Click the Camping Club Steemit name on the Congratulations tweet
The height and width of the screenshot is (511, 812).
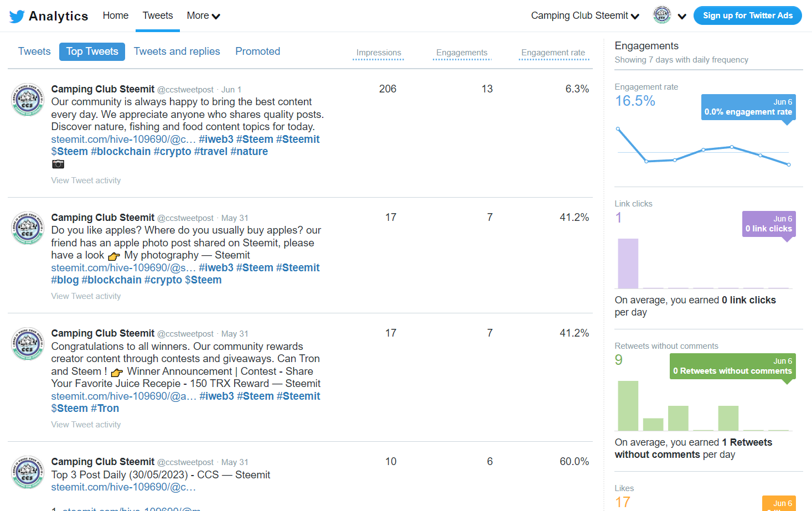pyautogui.click(x=103, y=333)
